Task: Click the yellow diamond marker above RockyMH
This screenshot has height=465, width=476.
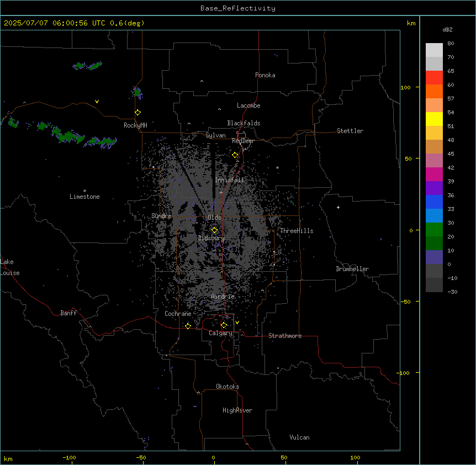Action: point(138,113)
